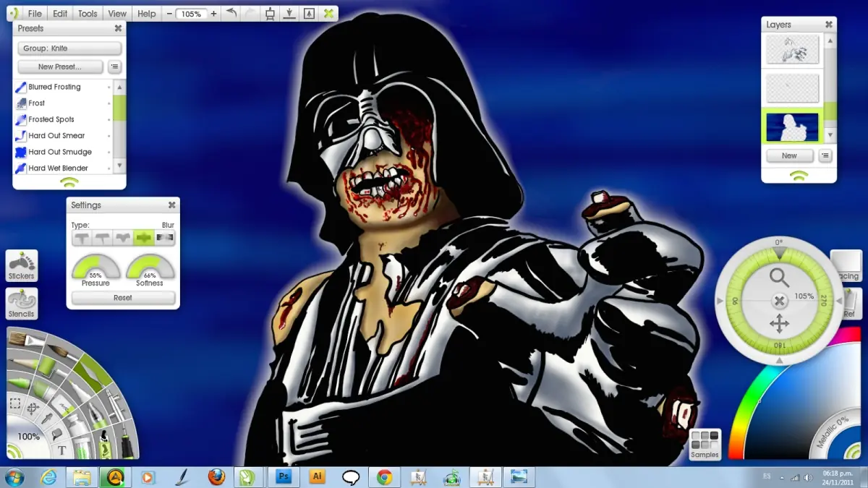This screenshot has height=488, width=868.
Task: Open the View menu
Action: click(117, 14)
